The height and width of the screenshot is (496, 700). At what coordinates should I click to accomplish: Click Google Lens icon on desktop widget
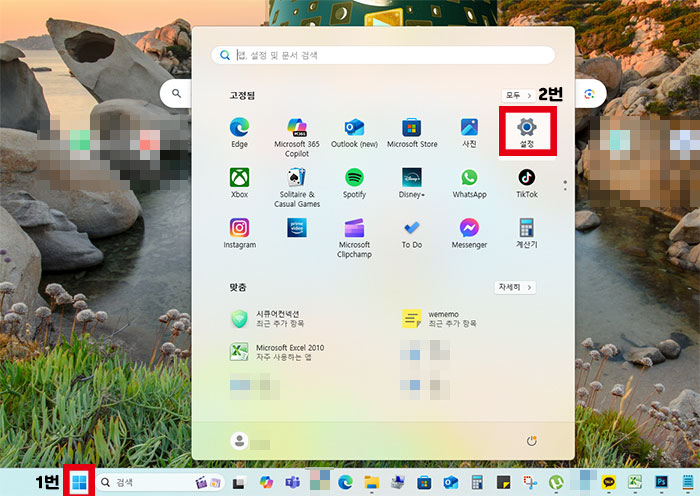[589, 94]
